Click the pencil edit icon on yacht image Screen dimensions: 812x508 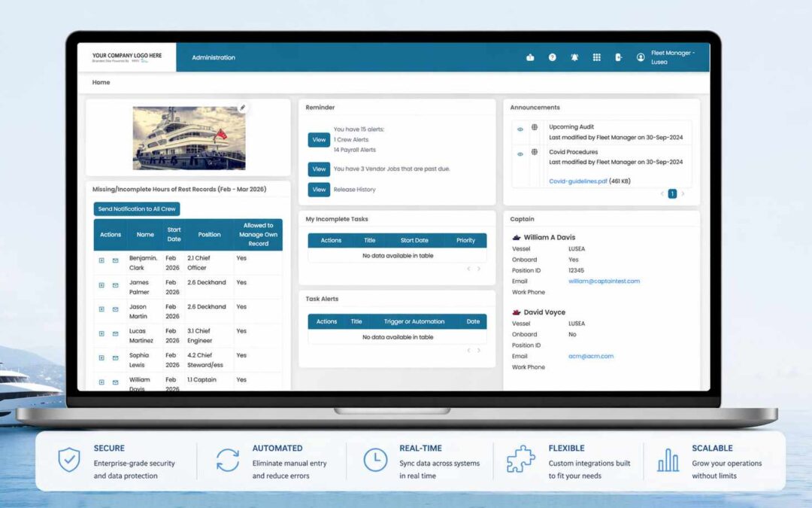click(242, 108)
